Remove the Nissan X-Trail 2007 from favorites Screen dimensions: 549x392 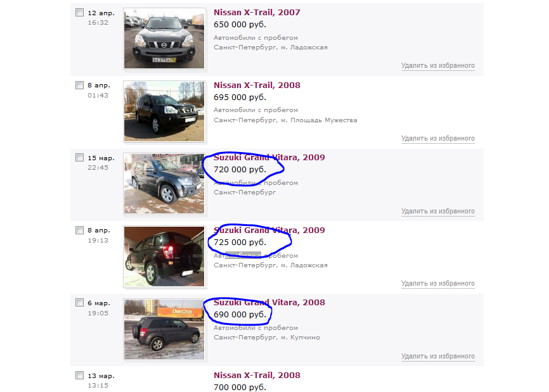(438, 66)
